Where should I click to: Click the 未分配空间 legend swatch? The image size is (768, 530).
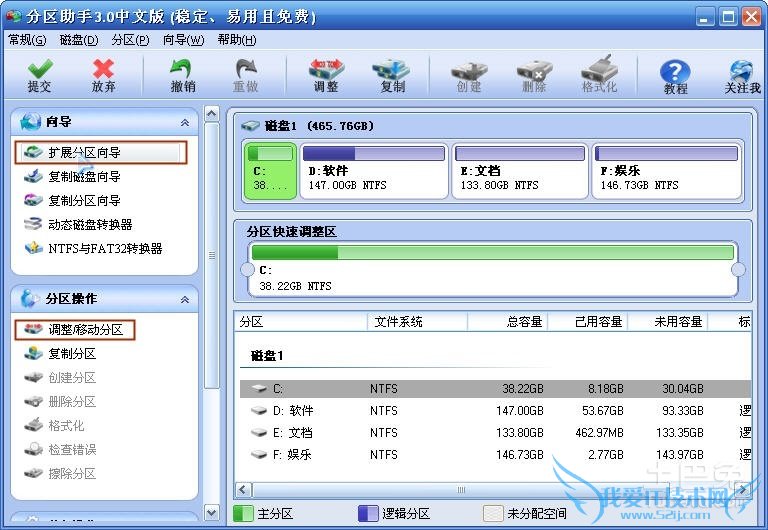[493, 513]
